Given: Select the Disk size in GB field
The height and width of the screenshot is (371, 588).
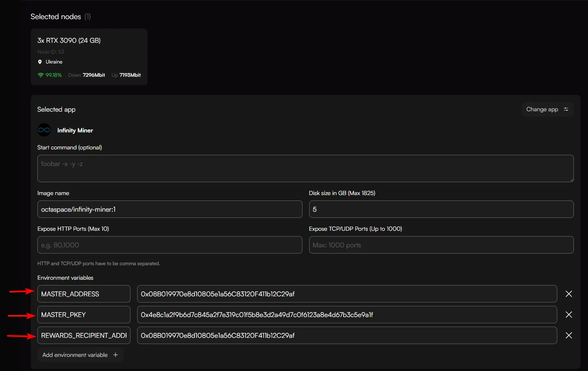Looking at the screenshot, I should click(441, 209).
